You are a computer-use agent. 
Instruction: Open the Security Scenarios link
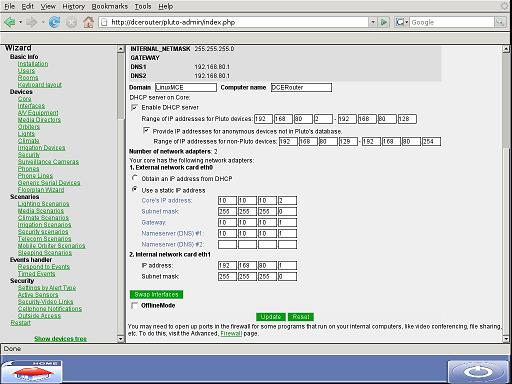[x=43, y=232]
